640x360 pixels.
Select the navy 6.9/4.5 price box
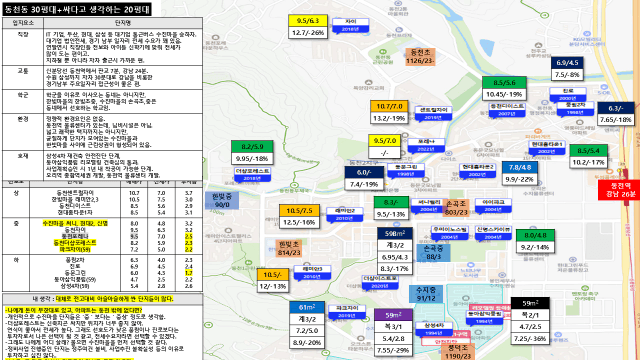[567, 63]
